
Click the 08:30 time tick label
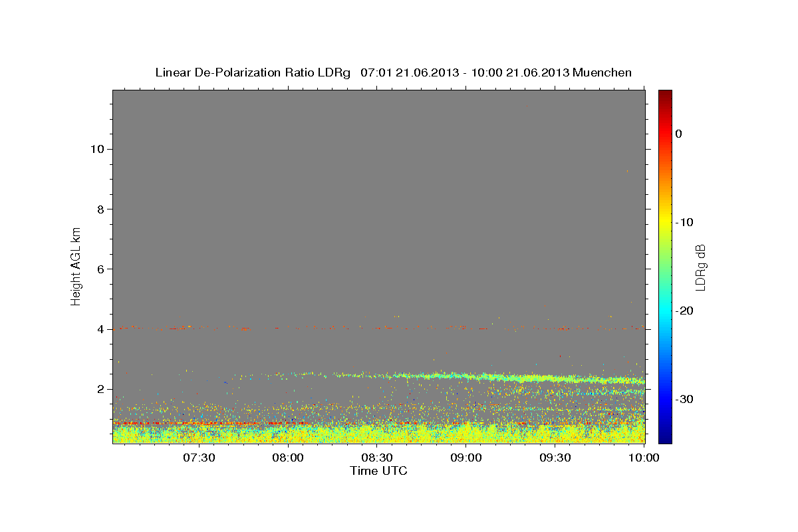(x=377, y=458)
